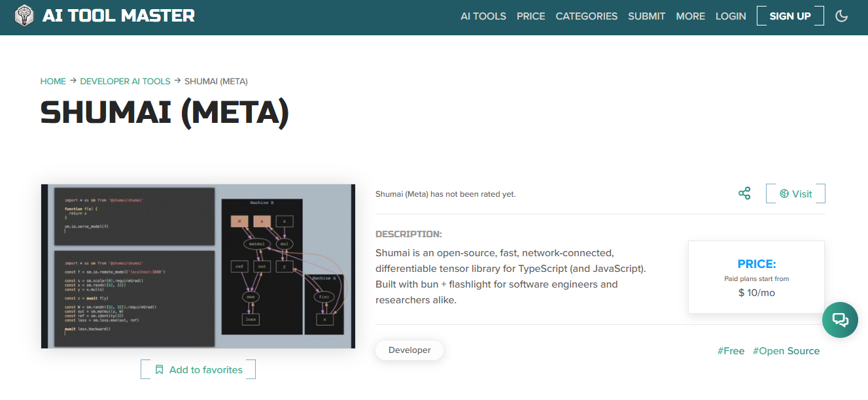Click 'Paid plans start from' text
This screenshot has width=868, height=400.
[x=757, y=279]
